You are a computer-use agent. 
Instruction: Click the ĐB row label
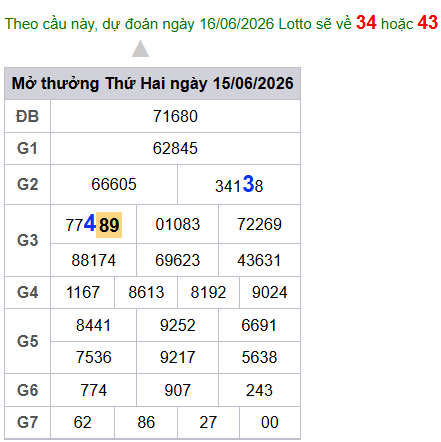pos(27,116)
